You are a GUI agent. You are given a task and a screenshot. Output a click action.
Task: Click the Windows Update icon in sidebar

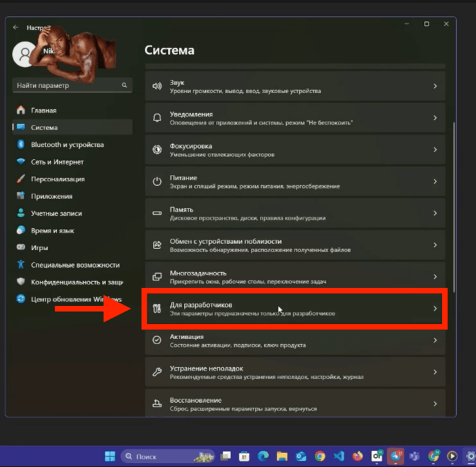coord(21,299)
